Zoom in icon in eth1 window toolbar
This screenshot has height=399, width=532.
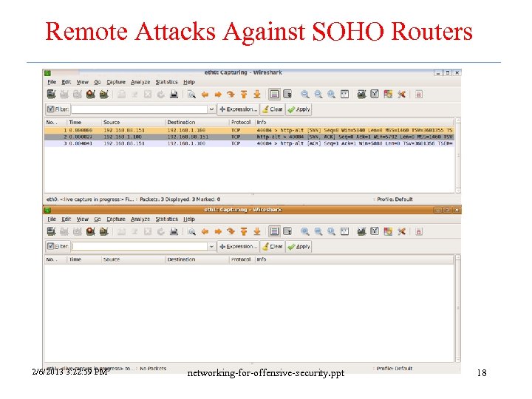click(305, 231)
